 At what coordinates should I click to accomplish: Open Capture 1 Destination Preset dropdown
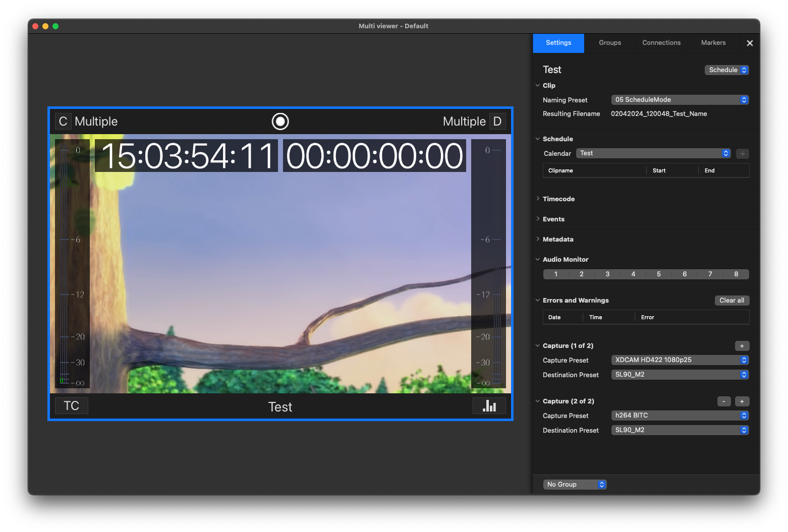pyautogui.click(x=680, y=375)
